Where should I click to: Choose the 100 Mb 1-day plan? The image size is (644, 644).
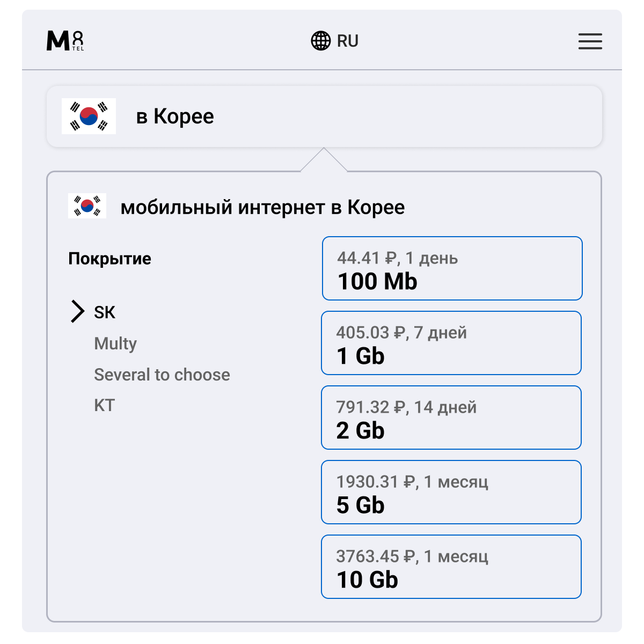point(452,268)
